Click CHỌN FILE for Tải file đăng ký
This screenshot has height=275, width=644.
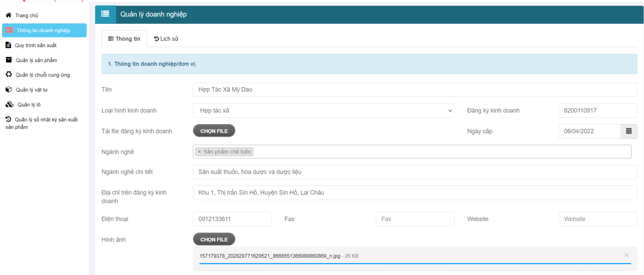tap(214, 131)
